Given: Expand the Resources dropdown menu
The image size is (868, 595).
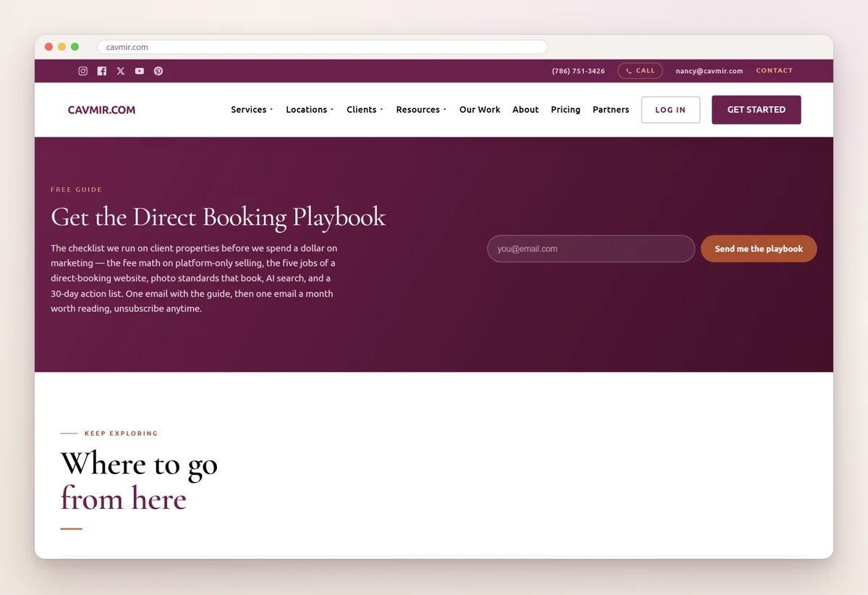Looking at the screenshot, I should point(421,110).
